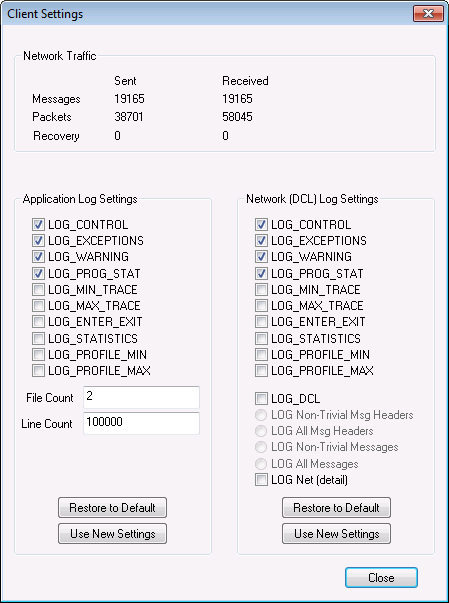Click the Packets row label
The width and height of the screenshot is (449, 603).
(x=52, y=117)
